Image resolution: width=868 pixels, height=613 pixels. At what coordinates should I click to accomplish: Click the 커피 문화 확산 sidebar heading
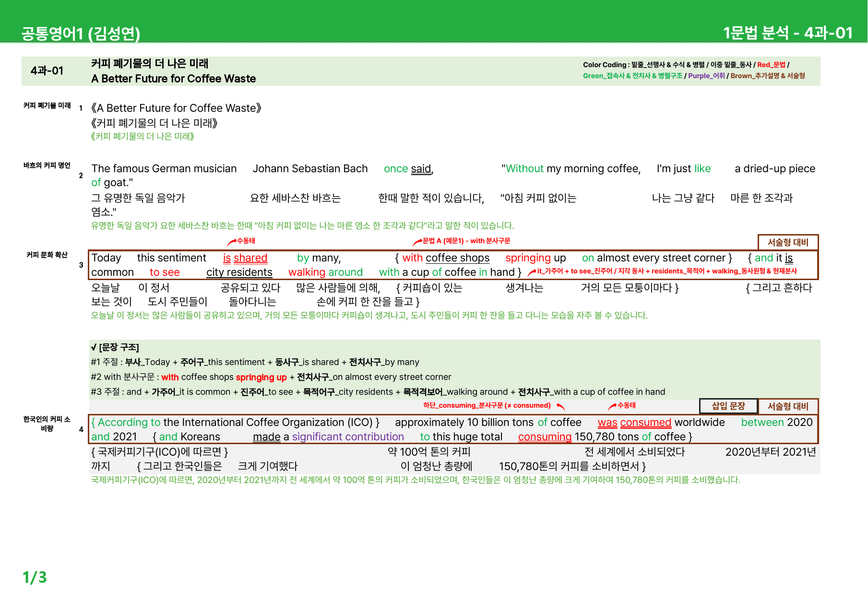(x=47, y=255)
